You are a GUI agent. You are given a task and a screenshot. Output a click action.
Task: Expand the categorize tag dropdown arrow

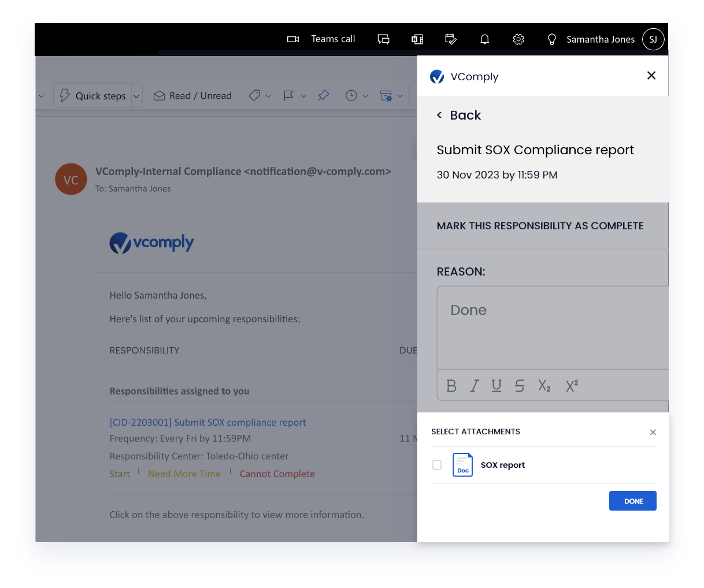click(268, 96)
